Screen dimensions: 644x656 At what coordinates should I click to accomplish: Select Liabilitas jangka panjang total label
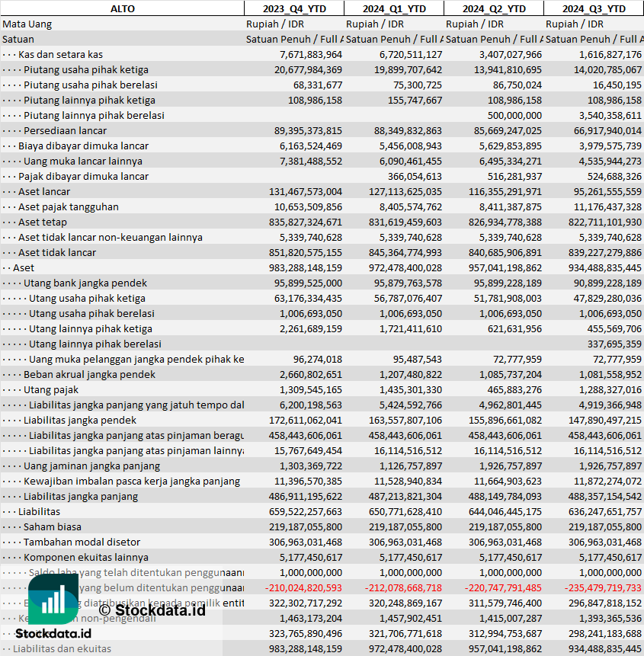80,497
